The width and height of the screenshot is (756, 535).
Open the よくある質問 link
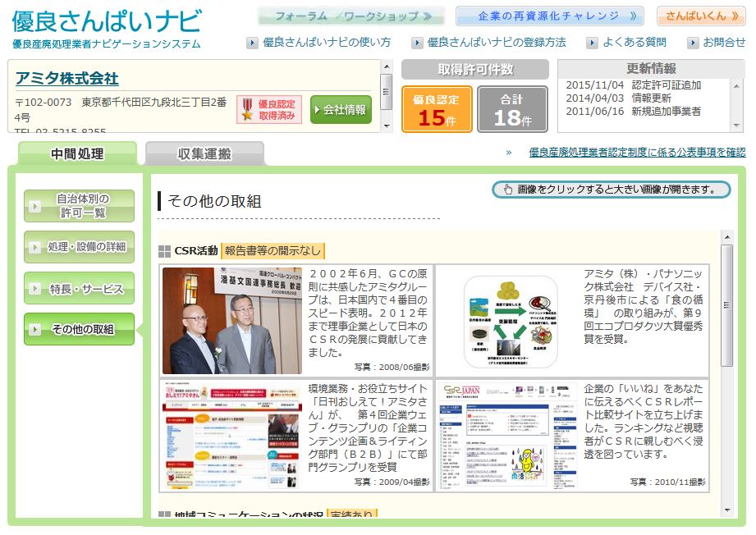(x=634, y=43)
